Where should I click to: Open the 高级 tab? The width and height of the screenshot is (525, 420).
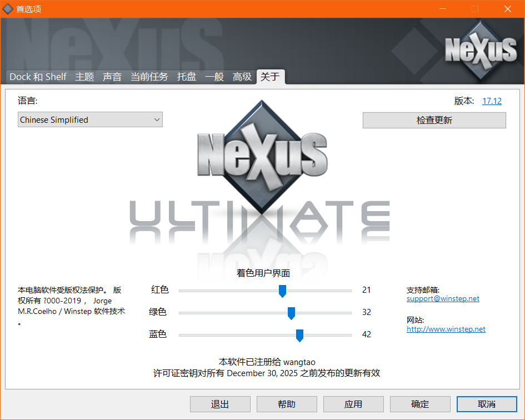(242, 77)
